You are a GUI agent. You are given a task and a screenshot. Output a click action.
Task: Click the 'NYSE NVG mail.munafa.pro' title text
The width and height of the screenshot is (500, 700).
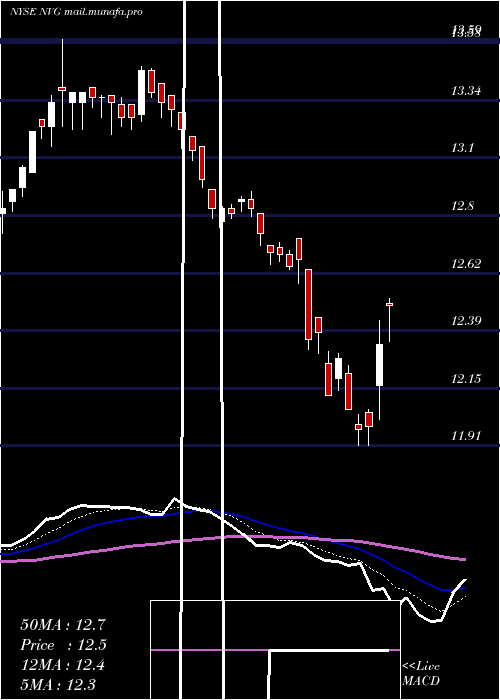76,12
